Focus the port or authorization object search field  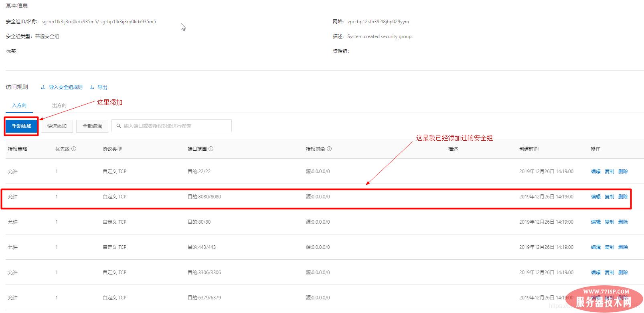(x=172, y=126)
